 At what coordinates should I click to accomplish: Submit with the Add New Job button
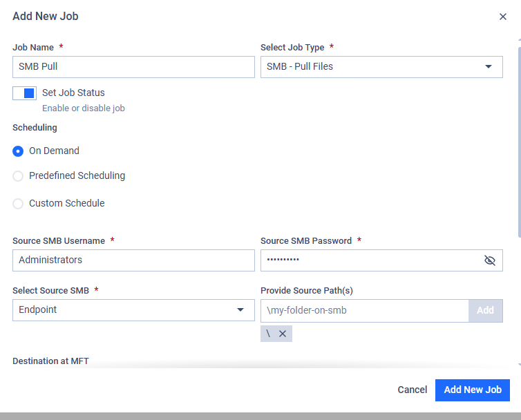473,390
